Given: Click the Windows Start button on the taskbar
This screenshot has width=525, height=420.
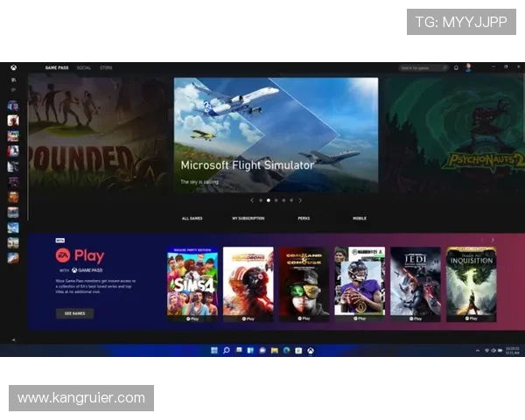Looking at the screenshot, I should tap(214, 350).
